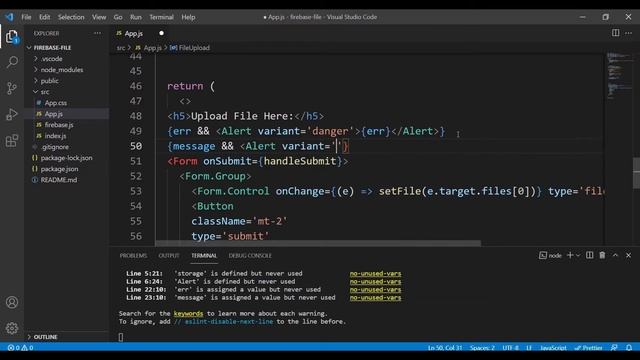
Task: Open firebase.js in the explorer
Action: tap(59, 125)
